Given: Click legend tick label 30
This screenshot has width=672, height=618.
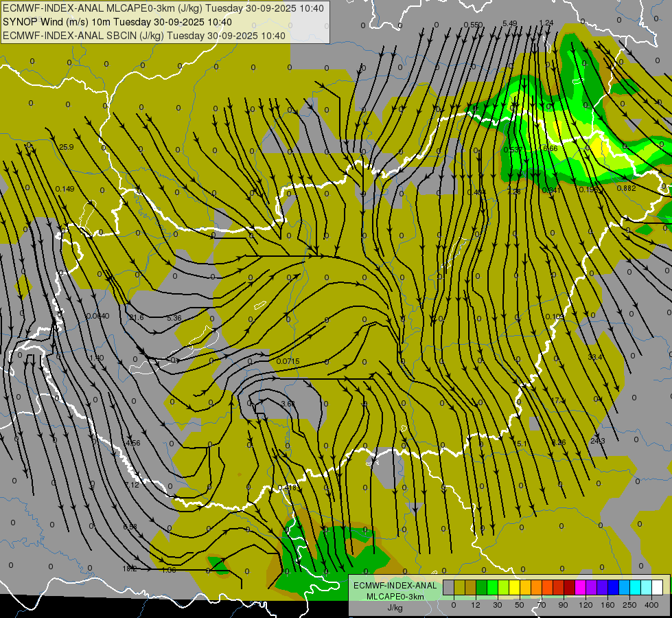Looking at the screenshot, I should coord(498,605).
